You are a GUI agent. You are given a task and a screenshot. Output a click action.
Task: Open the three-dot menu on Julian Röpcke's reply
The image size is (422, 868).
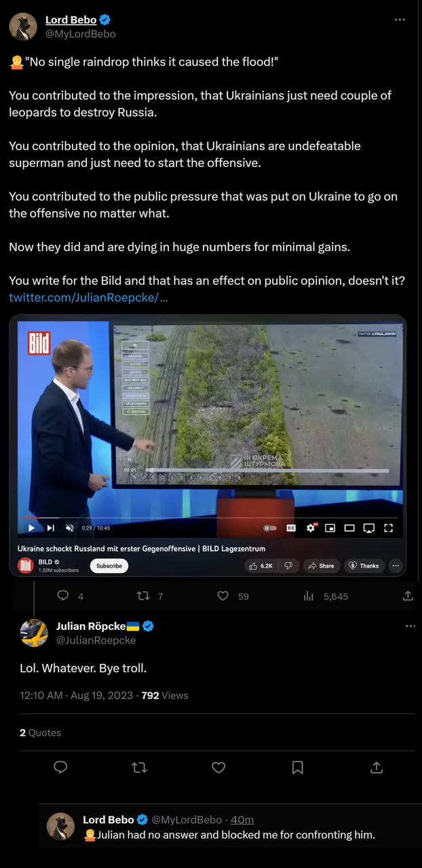click(410, 626)
